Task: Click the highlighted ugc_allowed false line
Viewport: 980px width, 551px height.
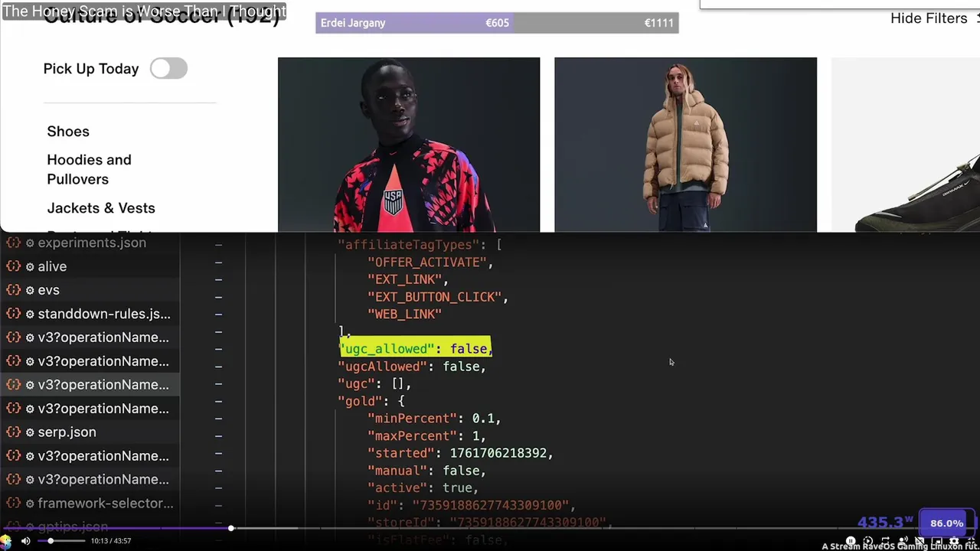Action: coord(416,349)
